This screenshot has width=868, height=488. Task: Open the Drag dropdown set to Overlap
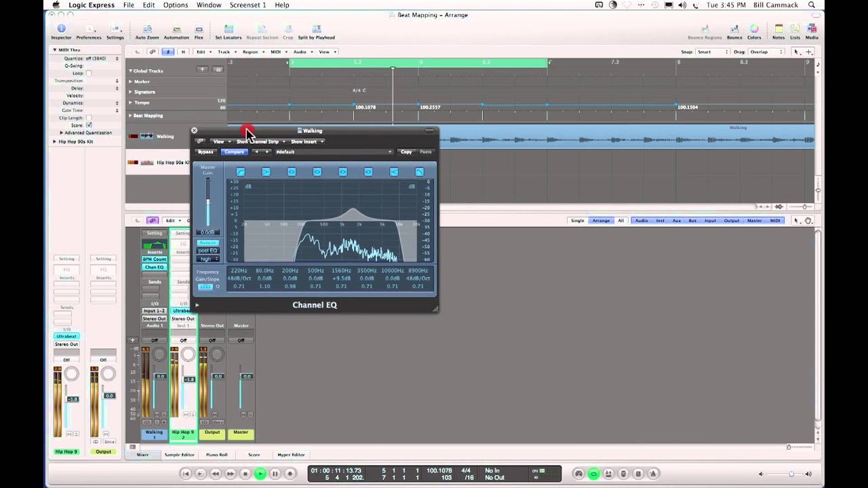pos(765,52)
